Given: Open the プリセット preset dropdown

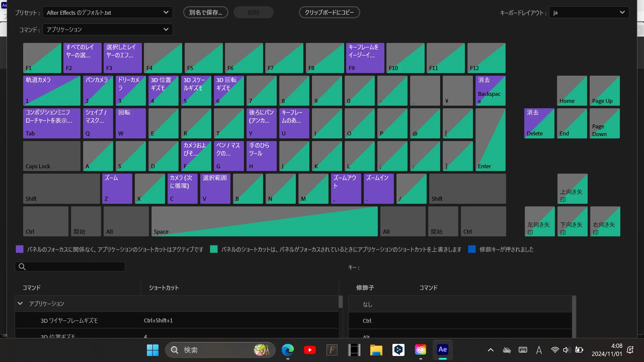Looking at the screenshot, I should click(x=107, y=12).
